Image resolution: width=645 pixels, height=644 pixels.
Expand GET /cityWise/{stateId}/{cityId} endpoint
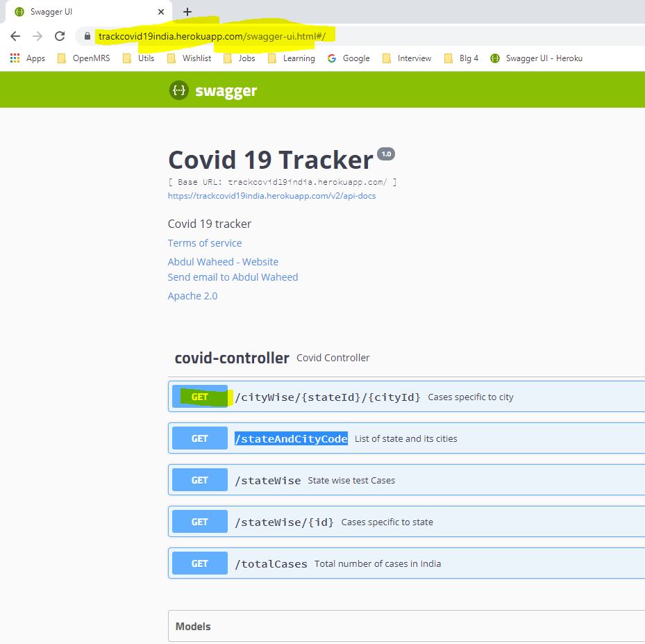click(x=406, y=397)
